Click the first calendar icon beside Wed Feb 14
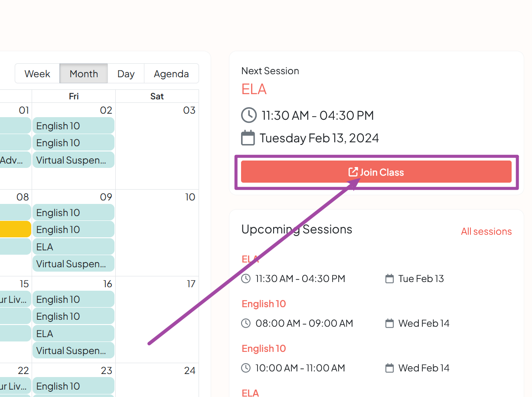Image resolution: width=532 pixels, height=397 pixels. 389,323
